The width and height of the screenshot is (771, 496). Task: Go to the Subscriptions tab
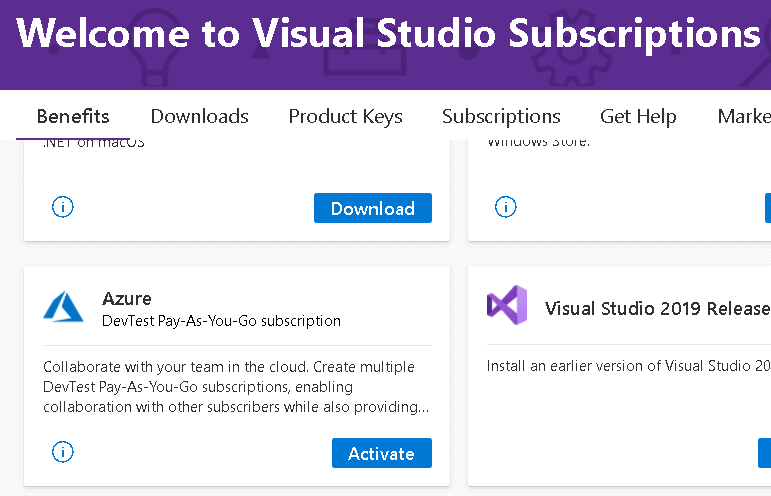click(x=501, y=117)
